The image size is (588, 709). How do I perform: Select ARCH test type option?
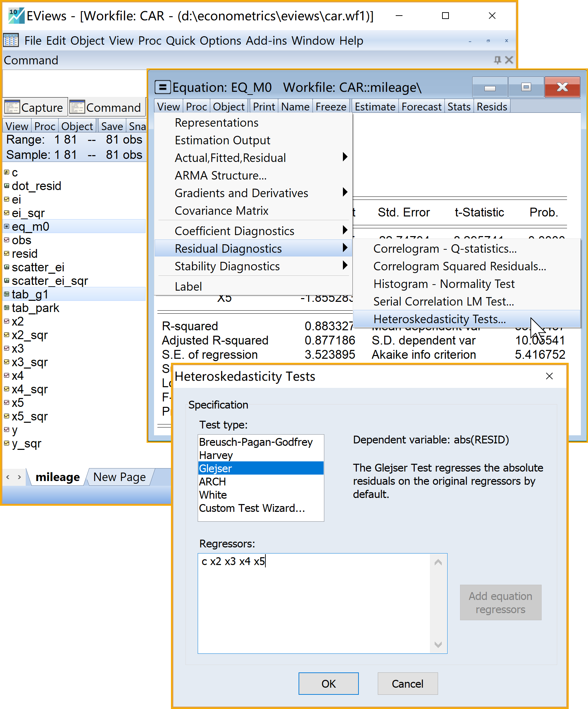[212, 481]
